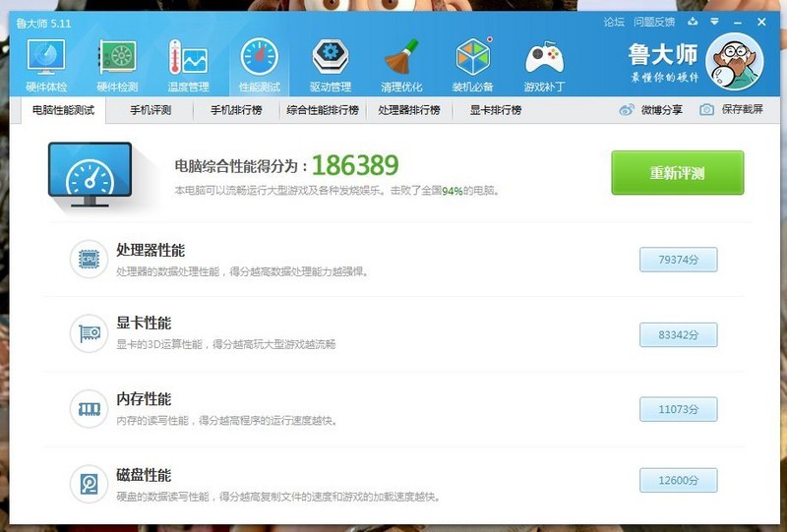The image size is (787, 532).
Task: Click the Weibo share icon
Action: coord(627,109)
